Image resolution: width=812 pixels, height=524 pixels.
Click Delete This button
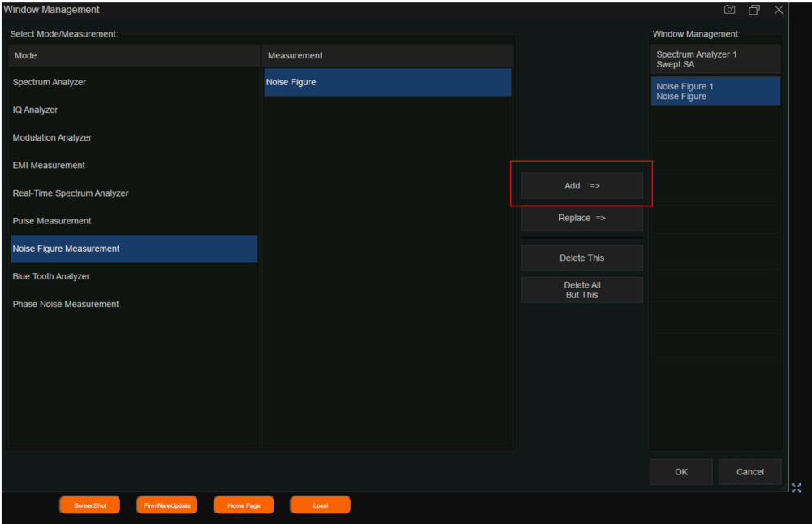tap(581, 258)
